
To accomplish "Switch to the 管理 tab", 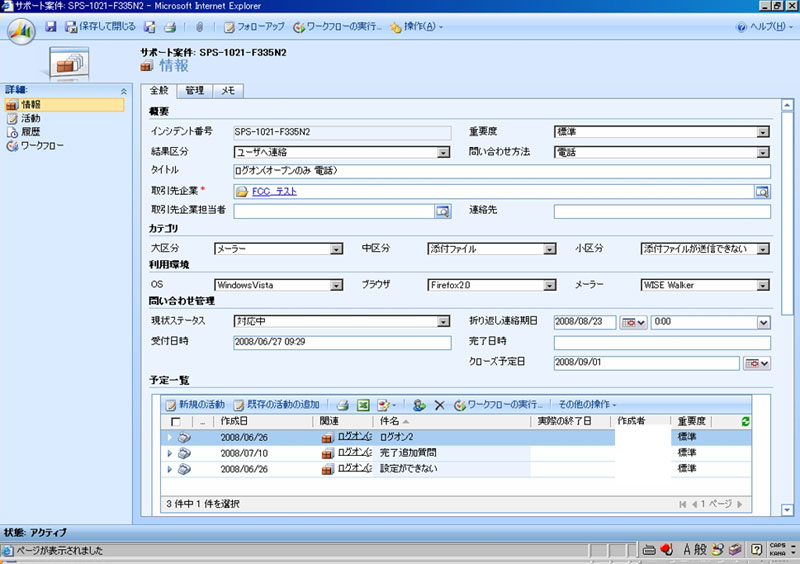I will pos(194,91).
